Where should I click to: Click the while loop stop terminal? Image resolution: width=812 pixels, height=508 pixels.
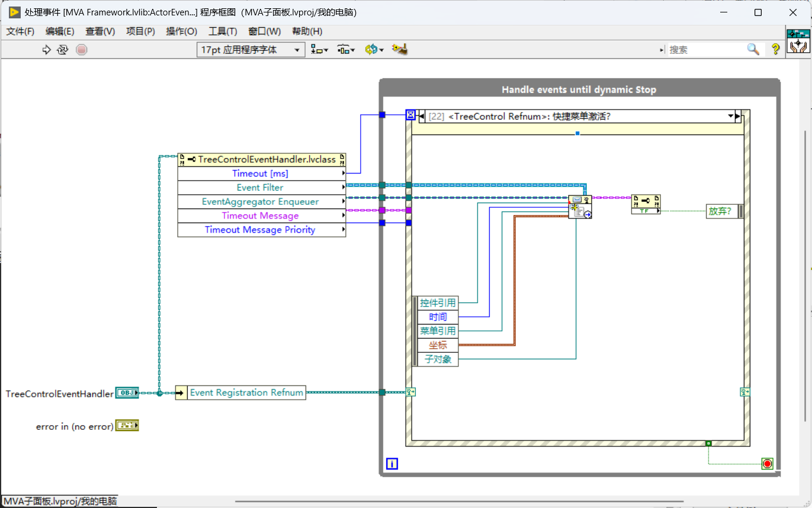[768, 464]
